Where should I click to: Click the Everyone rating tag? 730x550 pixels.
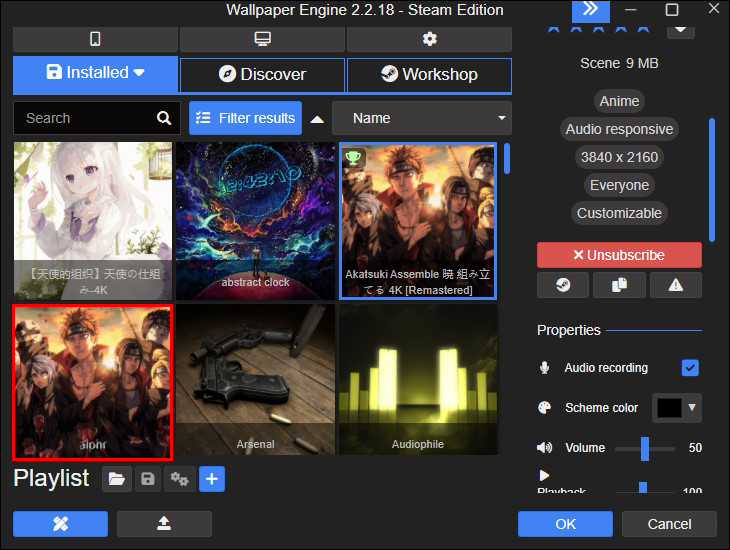click(x=619, y=185)
